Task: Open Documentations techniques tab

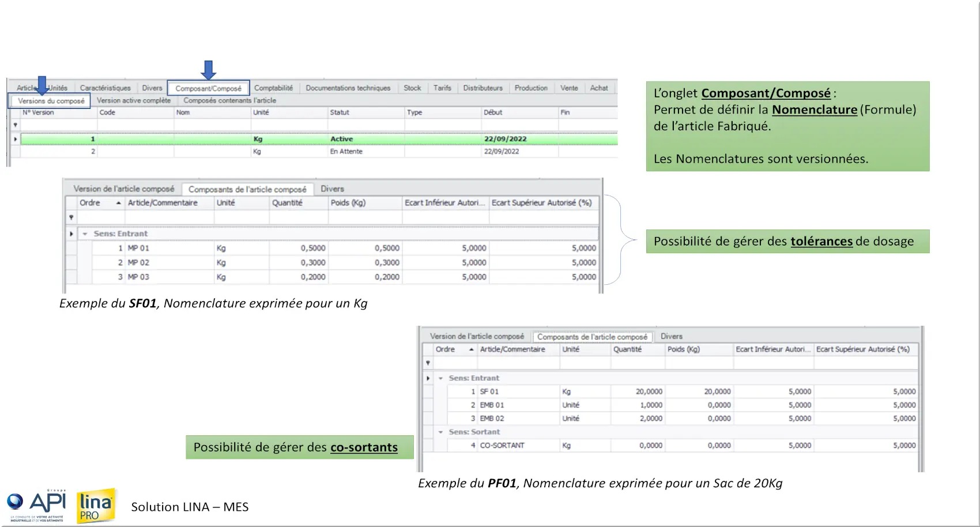Action: click(348, 88)
